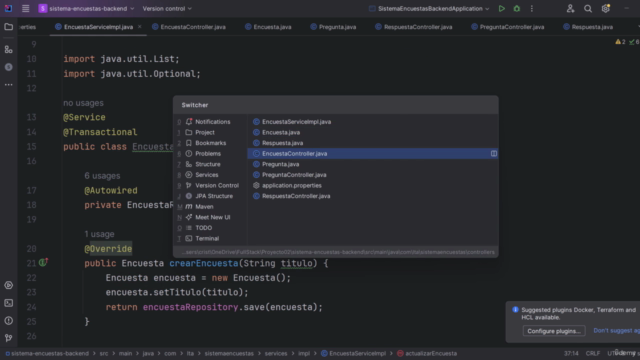Switch to the Respuesta.java tab
The width and height of the screenshot is (640, 360).
[x=588, y=27]
